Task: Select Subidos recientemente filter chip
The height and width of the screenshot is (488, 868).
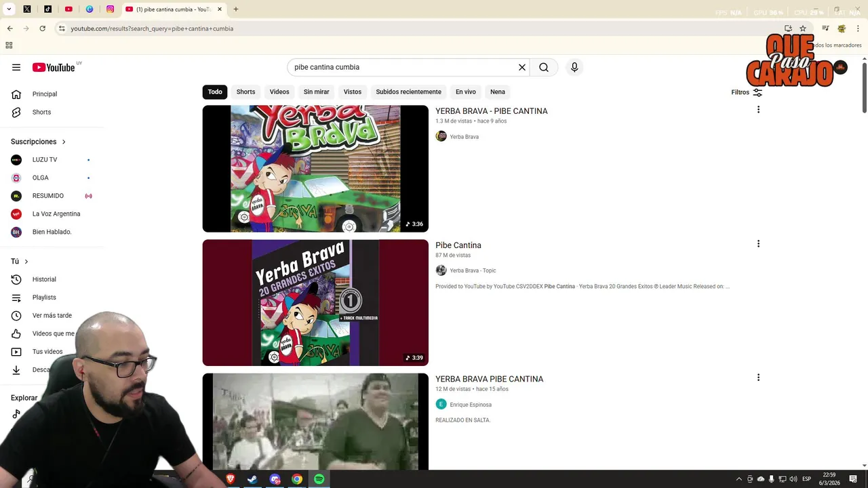Action: 408,91
